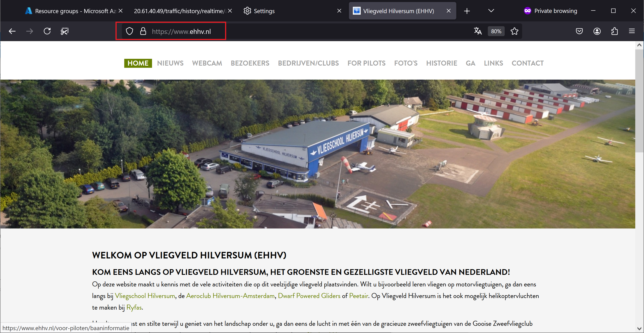Minimize the Firefox window
The width and height of the screenshot is (644, 333).
(x=593, y=11)
